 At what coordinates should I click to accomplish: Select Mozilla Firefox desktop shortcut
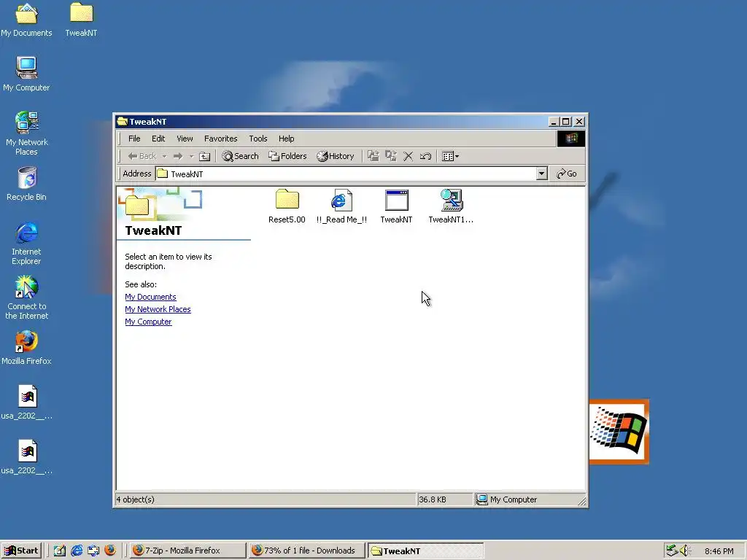coord(27,348)
